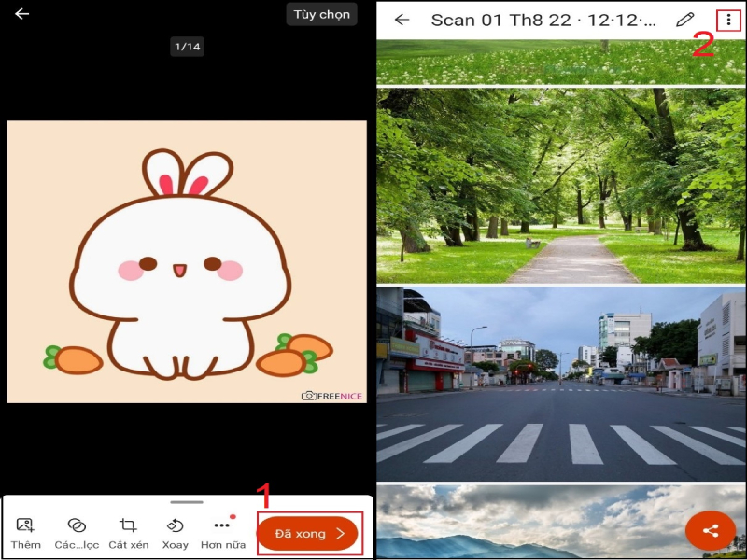
Task: Select the Cắt xén crop tool
Action: [x=129, y=533]
